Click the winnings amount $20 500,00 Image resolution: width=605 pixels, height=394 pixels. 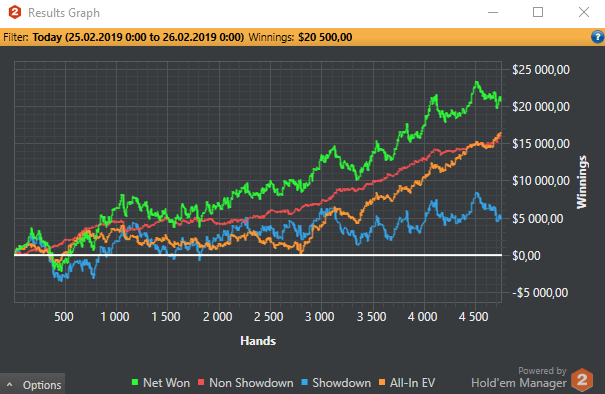[325, 37]
